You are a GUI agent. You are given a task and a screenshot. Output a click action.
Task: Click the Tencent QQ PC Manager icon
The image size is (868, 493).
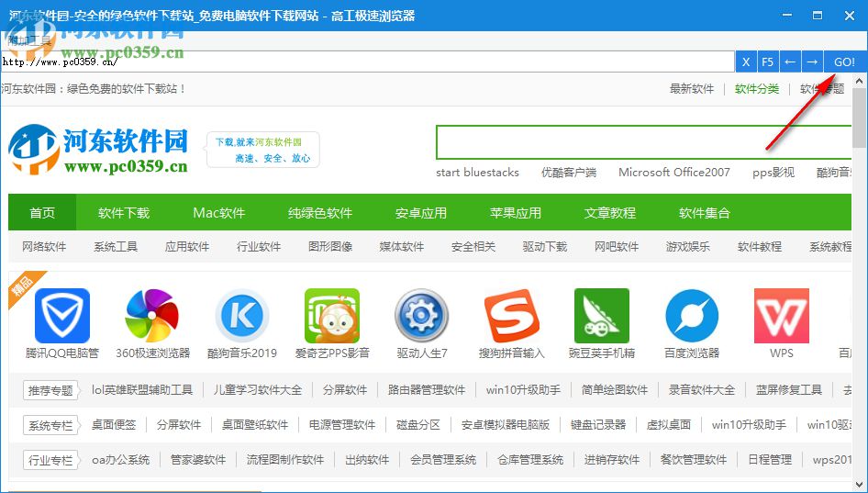62,315
